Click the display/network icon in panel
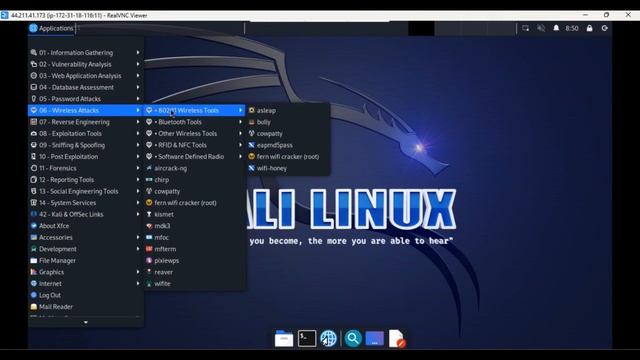 (525, 28)
